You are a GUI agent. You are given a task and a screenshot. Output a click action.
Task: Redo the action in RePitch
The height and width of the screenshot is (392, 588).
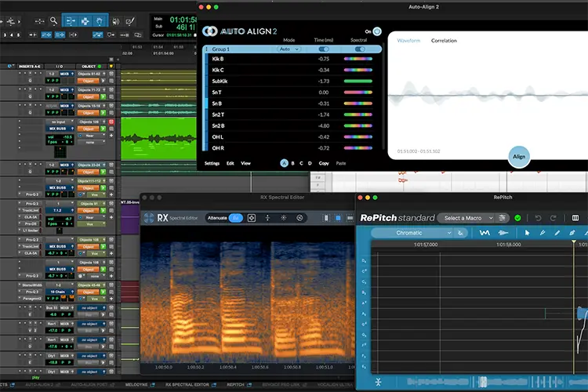tap(554, 218)
